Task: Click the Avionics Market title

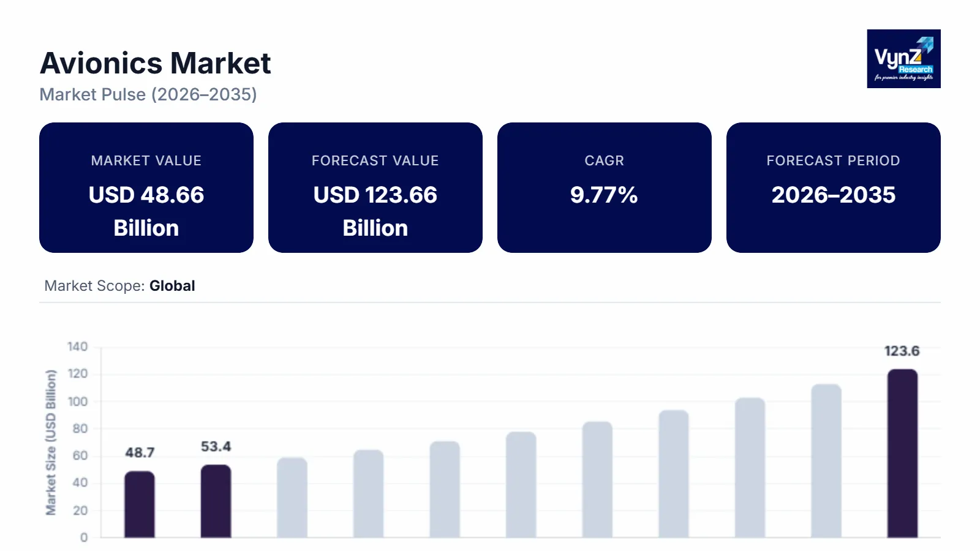Action: point(156,63)
